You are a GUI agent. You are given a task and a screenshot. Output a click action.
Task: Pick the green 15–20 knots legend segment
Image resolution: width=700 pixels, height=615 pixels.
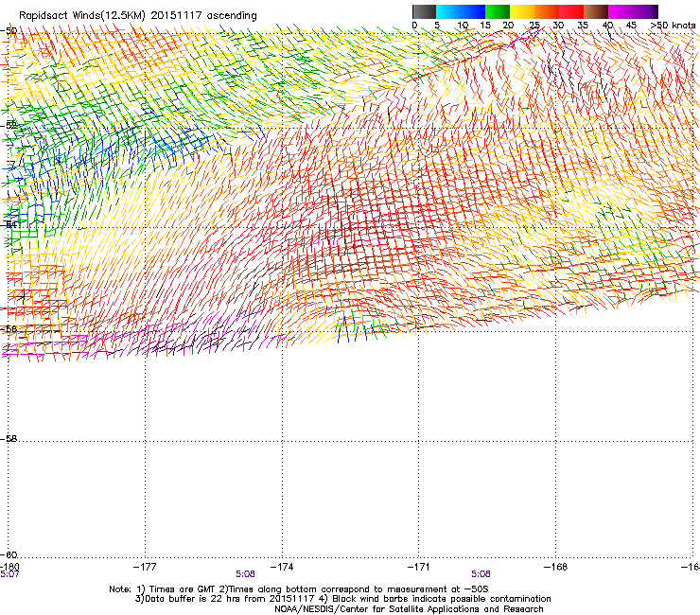pyautogui.click(x=498, y=11)
